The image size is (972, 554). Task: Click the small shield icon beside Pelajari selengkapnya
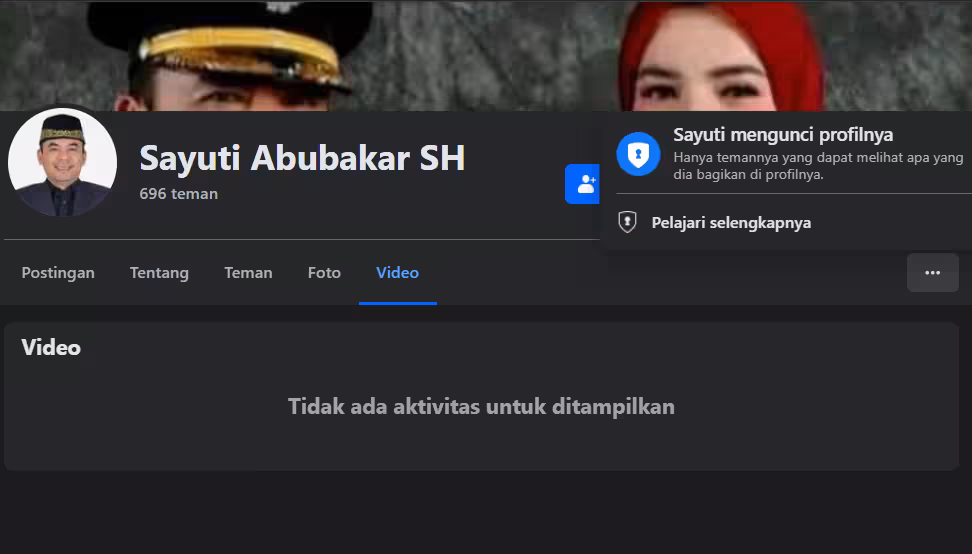click(627, 222)
